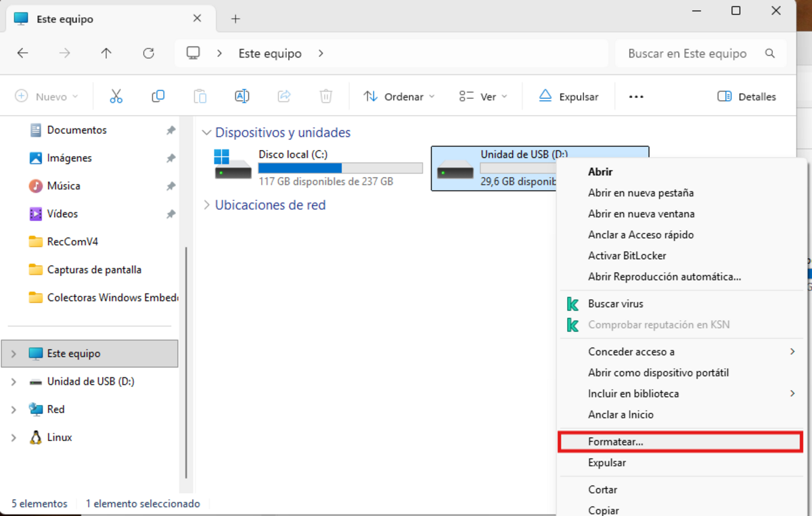The image size is (812, 516).
Task: Go back with the left arrow
Action: coord(23,53)
